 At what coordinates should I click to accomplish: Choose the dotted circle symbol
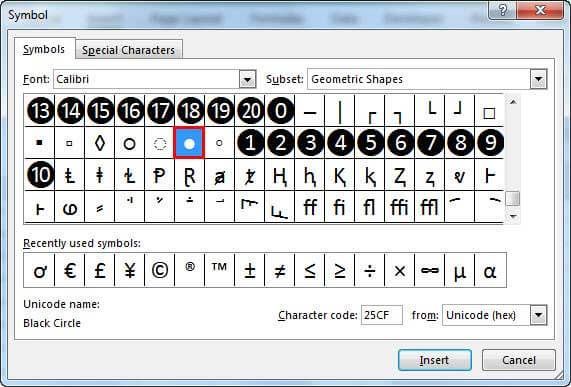click(x=160, y=143)
